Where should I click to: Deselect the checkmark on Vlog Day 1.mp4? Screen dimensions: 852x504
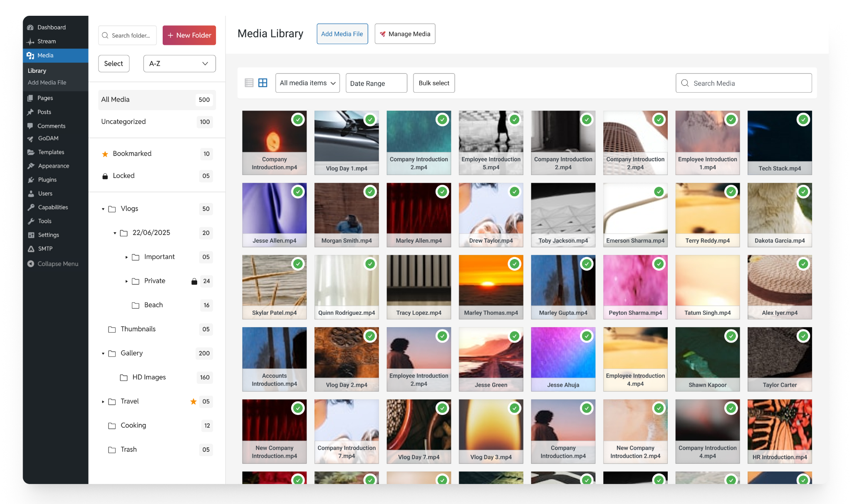(370, 119)
